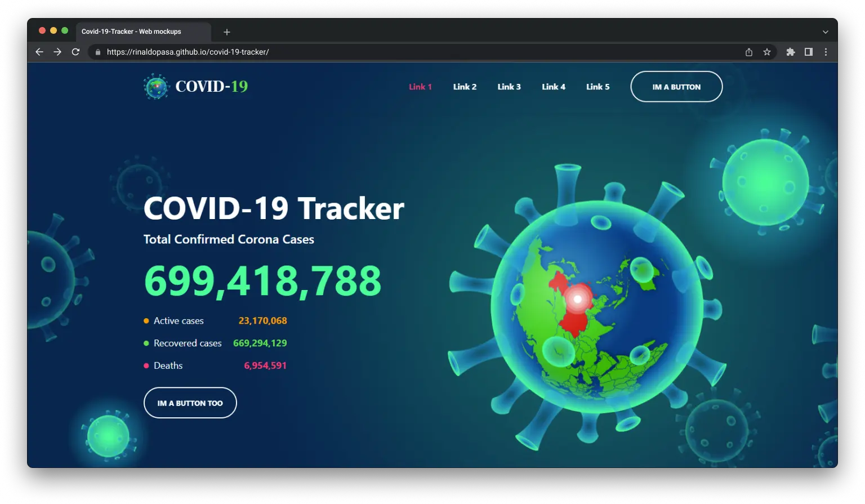Click the red Deaths bullet indicator
Image resolution: width=865 pixels, height=504 pixels.
coord(145,365)
